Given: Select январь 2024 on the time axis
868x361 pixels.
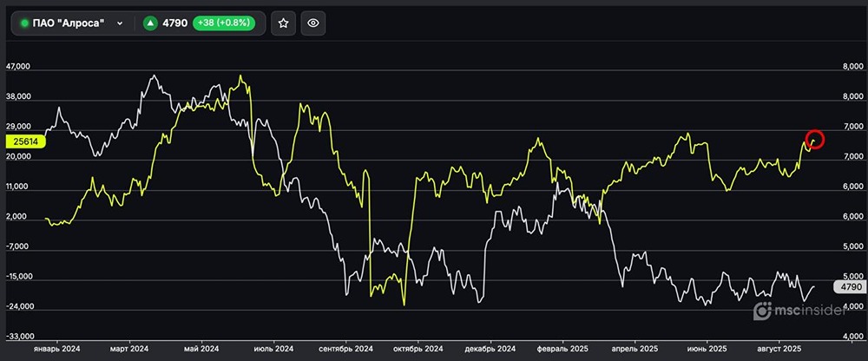Looking at the screenshot, I should (x=56, y=348).
